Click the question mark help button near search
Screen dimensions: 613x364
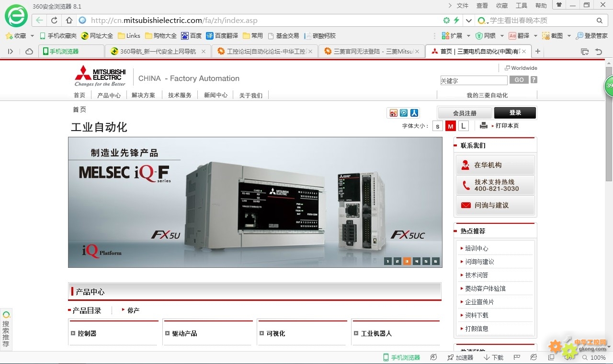[534, 80]
